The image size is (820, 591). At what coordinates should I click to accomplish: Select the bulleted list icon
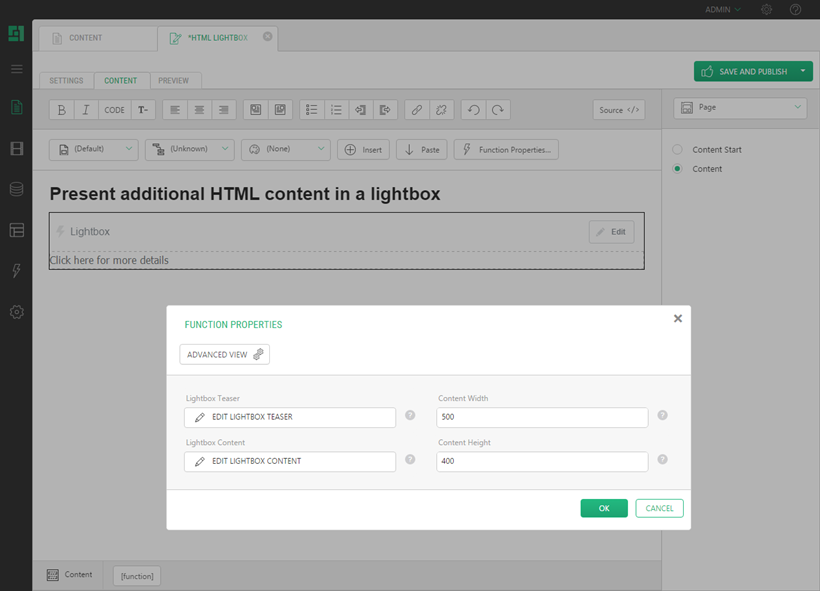click(x=311, y=110)
